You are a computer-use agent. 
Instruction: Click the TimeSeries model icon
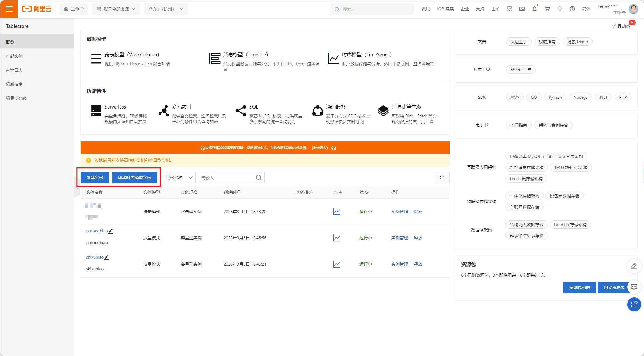click(333, 59)
